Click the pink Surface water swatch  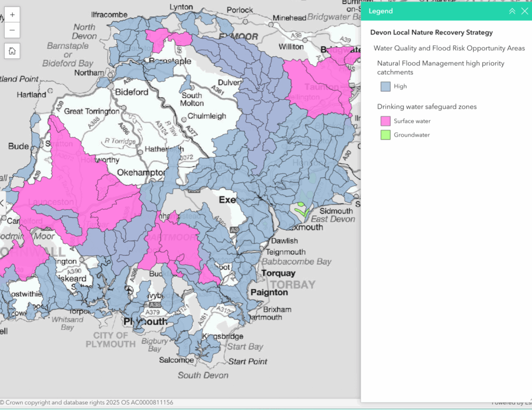click(385, 121)
